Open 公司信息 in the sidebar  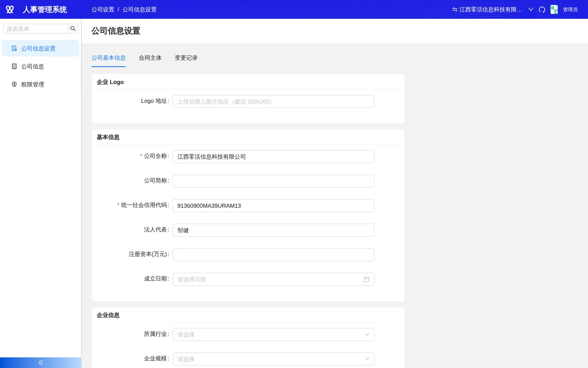click(40, 66)
